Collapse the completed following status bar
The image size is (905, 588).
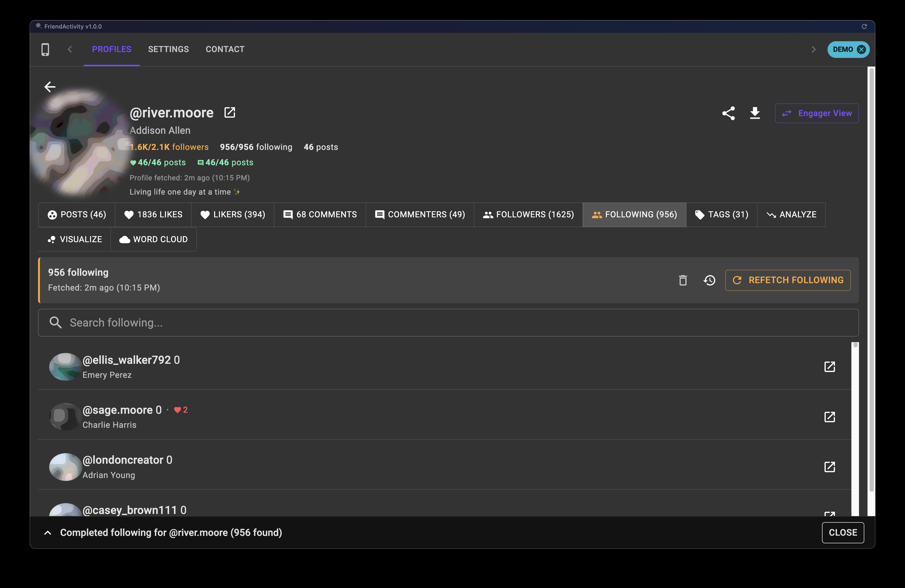coord(47,532)
